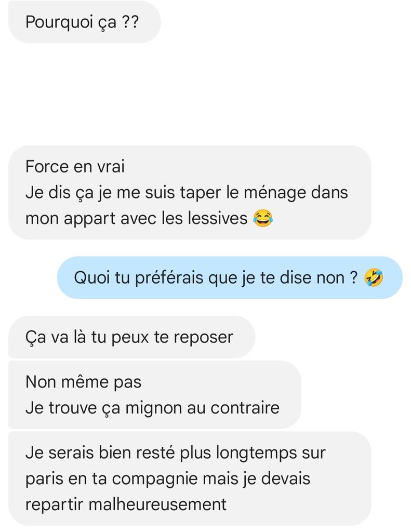Select the "Pourquoi ça ??" message bubble
This screenshot has width=411, height=532.
[84, 22]
